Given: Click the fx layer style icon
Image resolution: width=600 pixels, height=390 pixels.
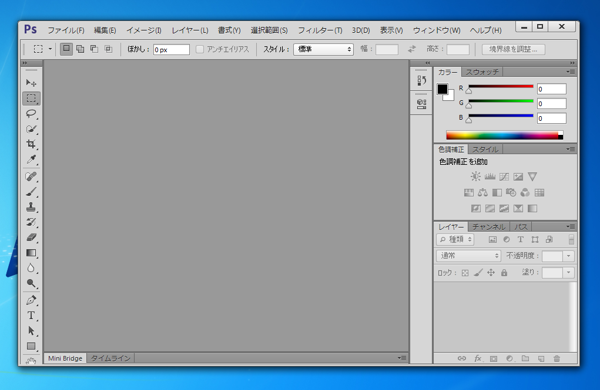Looking at the screenshot, I should (478, 359).
